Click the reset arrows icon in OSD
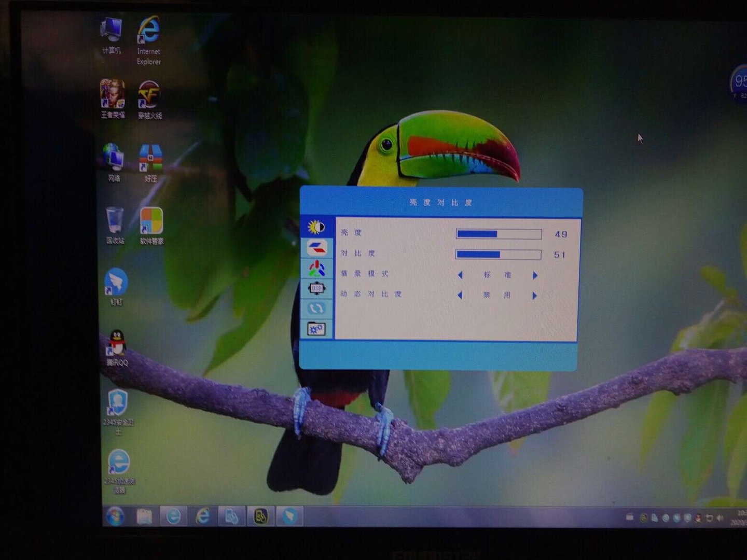 (316, 309)
